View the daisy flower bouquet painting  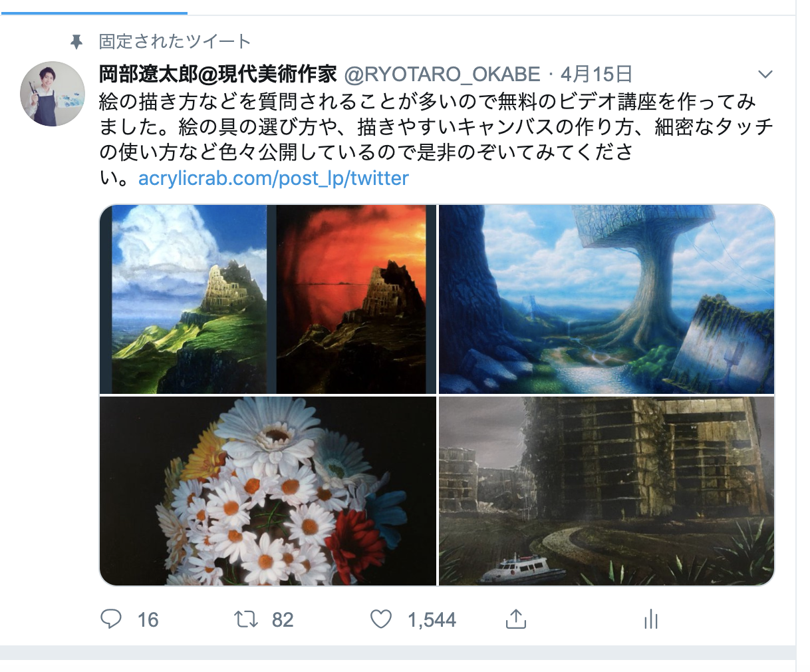point(268,491)
